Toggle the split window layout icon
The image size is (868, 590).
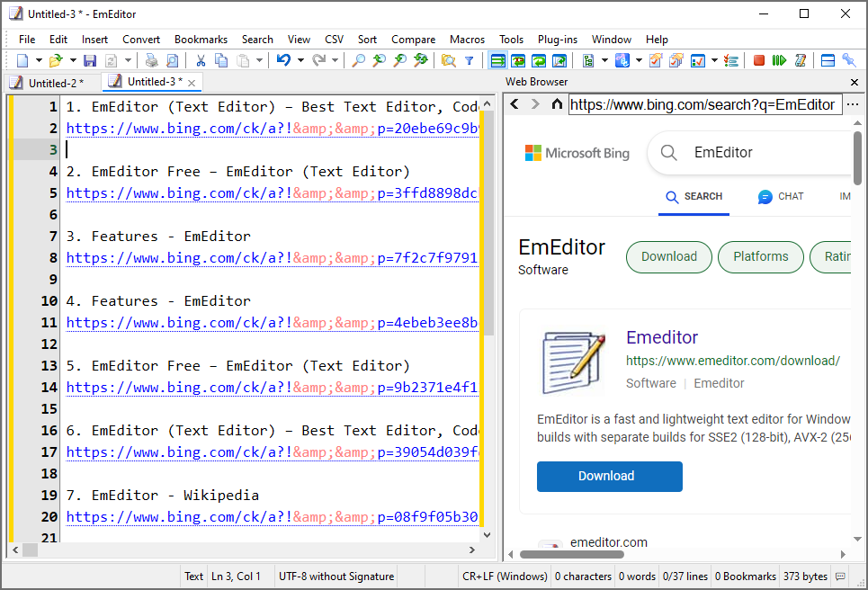click(828, 60)
